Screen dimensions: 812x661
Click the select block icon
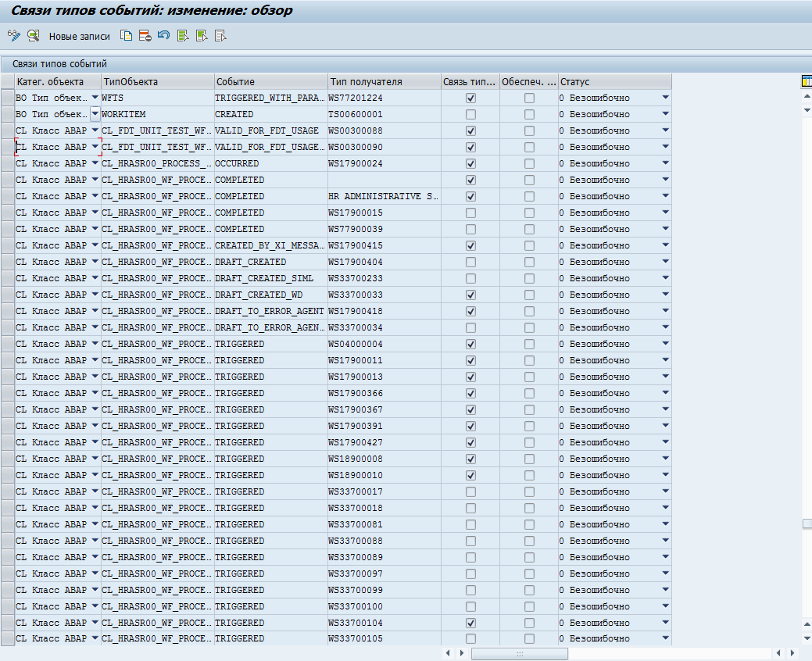click(x=202, y=36)
